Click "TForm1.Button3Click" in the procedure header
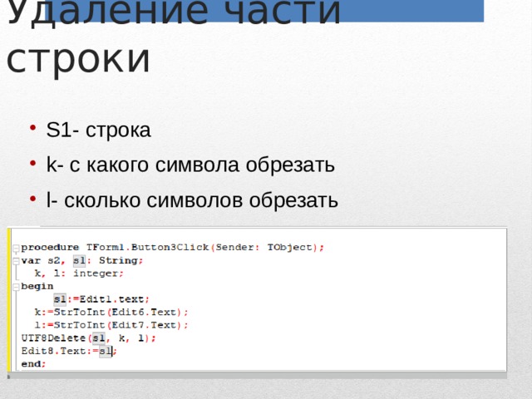 tap(148, 248)
